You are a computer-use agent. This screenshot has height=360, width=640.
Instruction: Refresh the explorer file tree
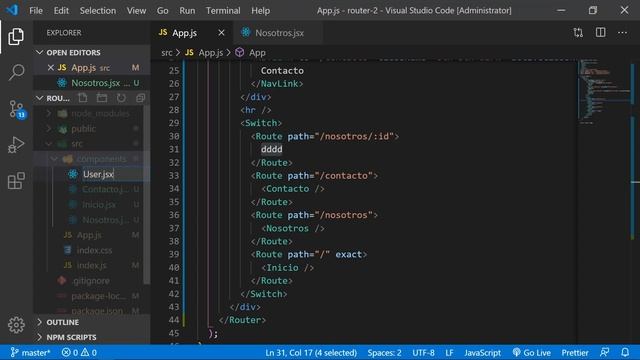(121, 98)
